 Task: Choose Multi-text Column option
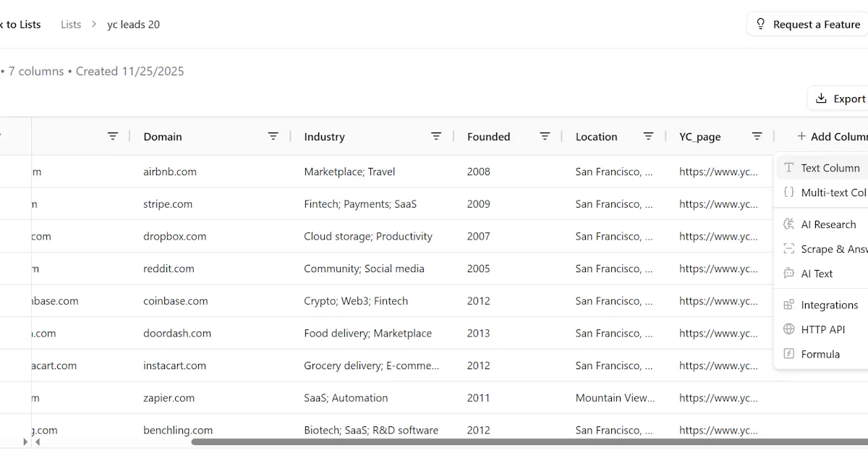pos(822,192)
